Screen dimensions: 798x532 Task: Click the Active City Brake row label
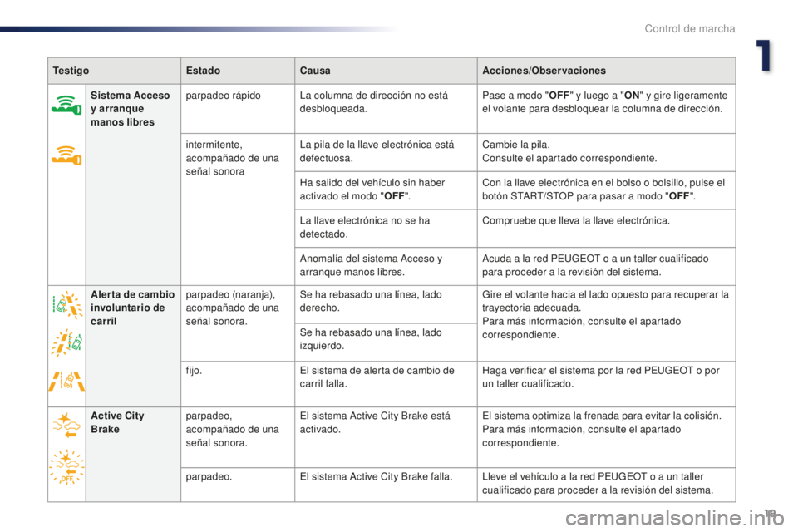pyautogui.click(x=117, y=422)
